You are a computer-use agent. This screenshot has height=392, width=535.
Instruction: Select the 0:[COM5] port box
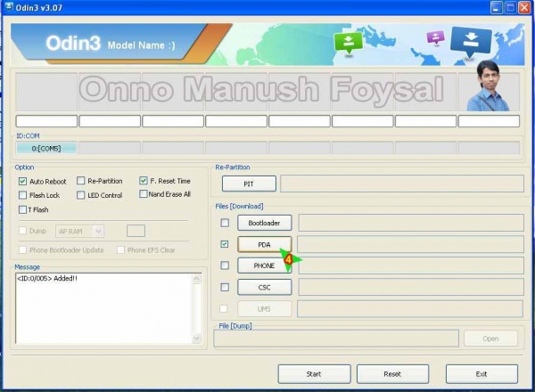pyautogui.click(x=46, y=148)
